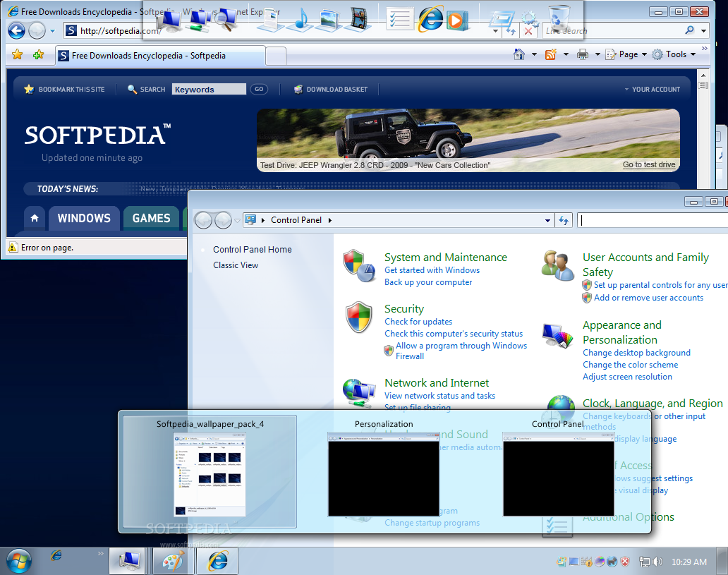This screenshot has width=728, height=575.
Task: Open Control Panel Home in the sidebar
Action: point(252,250)
